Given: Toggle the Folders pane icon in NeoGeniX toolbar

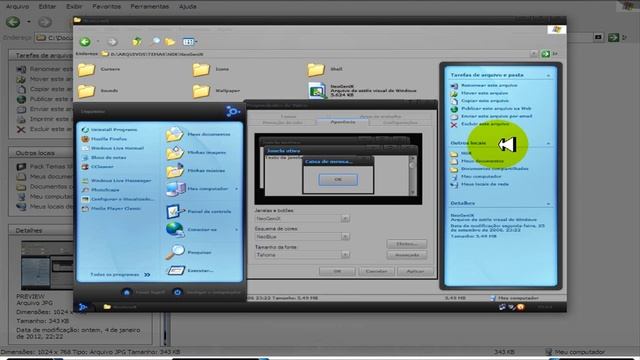Looking at the screenshot, I should pos(170,41).
